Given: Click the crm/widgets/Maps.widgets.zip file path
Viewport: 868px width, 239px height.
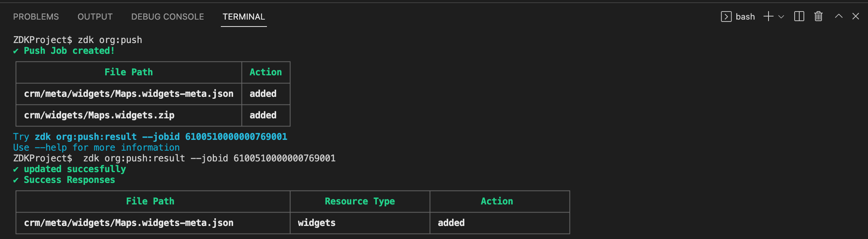Looking at the screenshot, I should pos(99,115).
